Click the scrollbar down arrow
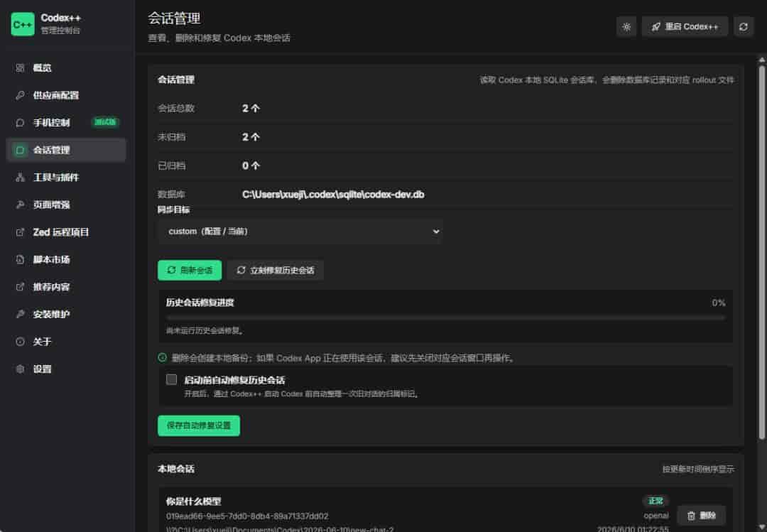Viewport: 767px width, 532px height. point(761,527)
